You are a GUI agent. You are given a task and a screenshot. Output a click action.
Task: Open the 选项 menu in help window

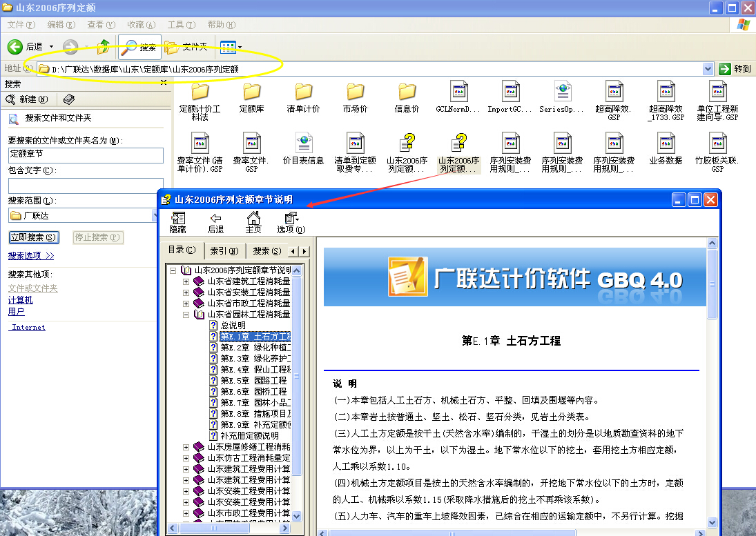point(291,223)
